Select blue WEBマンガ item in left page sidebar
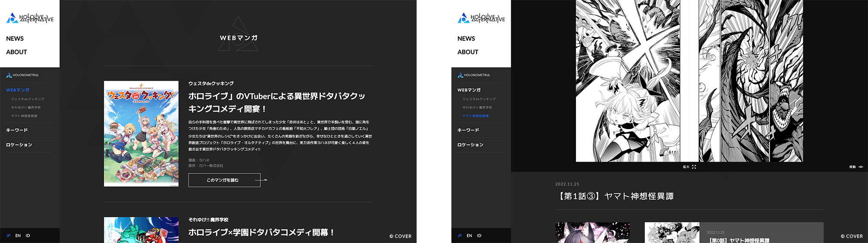This screenshot has width=868, height=243. [18, 90]
